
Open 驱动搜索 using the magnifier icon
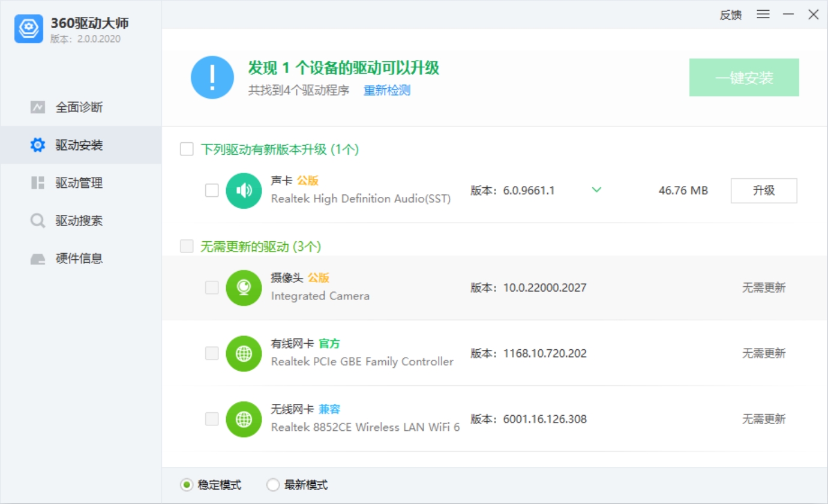tap(37, 220)
